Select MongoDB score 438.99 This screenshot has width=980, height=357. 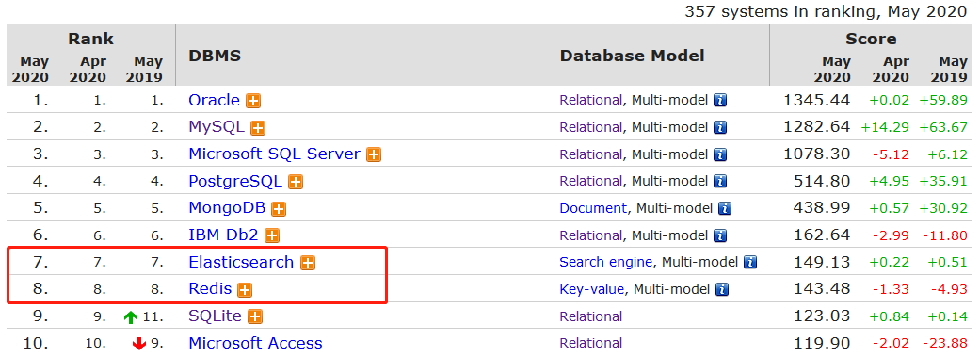pos(823,208)
